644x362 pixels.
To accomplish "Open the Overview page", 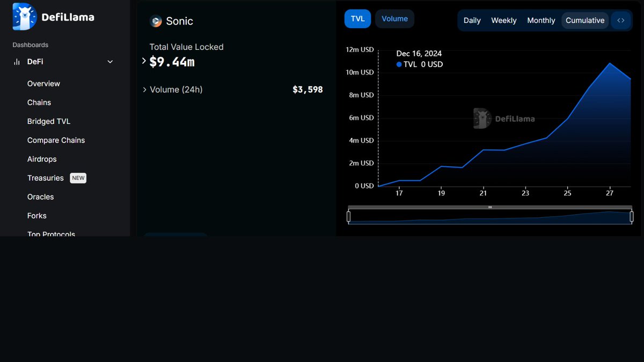I will pyautogui.click(x=43, y=84).
